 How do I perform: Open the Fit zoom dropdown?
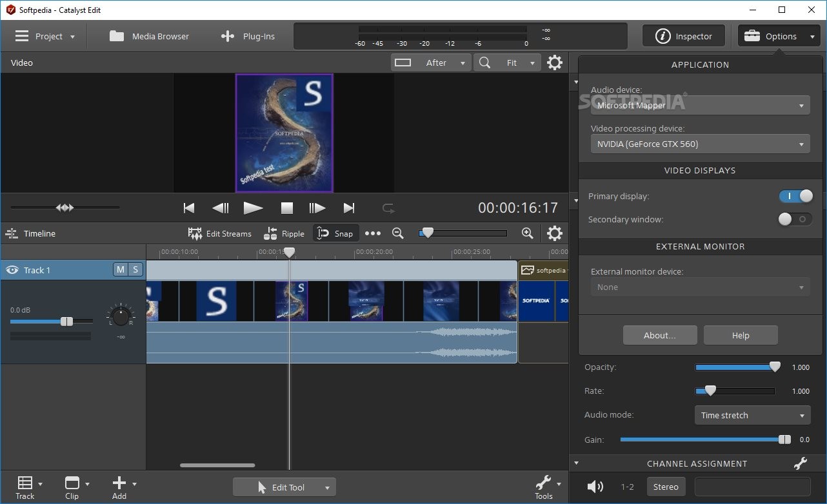[x=507, y=63]
